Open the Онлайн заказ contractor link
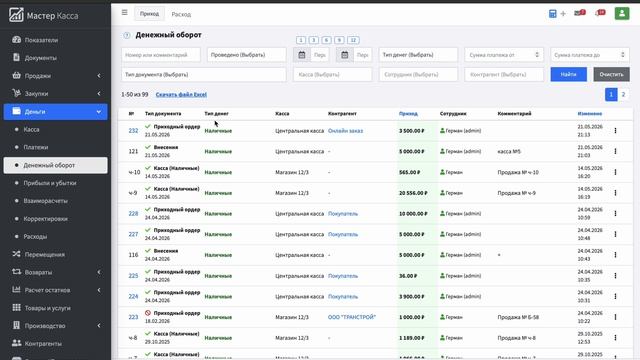640x360 pixels. pyautogui.click(x=345, y=131)
